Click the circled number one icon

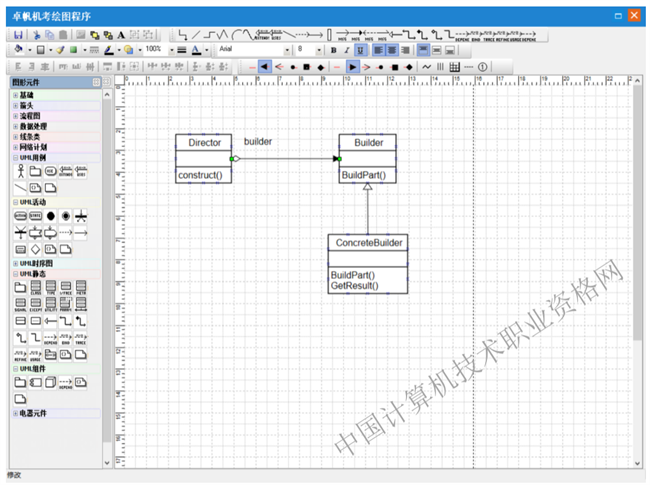click(483, 66)
